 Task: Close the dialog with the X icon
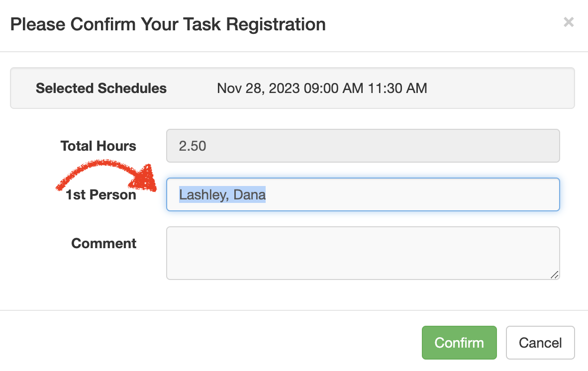569,22
